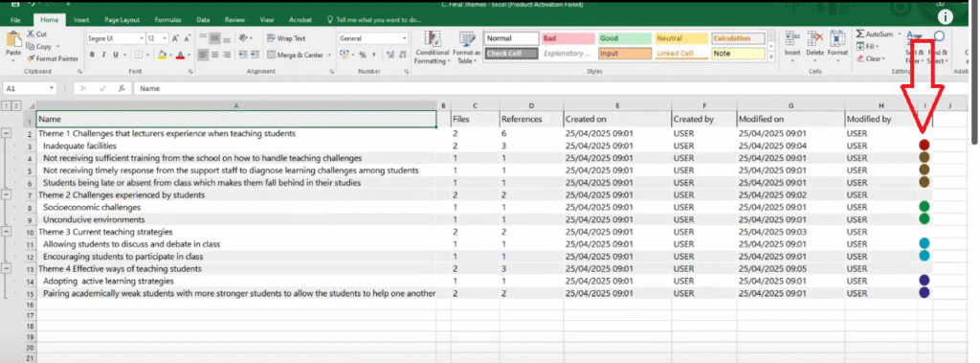
Task: Increase font size with the large A icon
Action: tap(176, 38)
